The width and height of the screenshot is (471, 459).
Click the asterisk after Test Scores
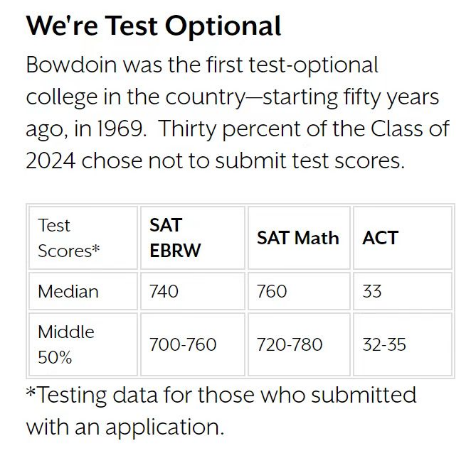[96, 248]
